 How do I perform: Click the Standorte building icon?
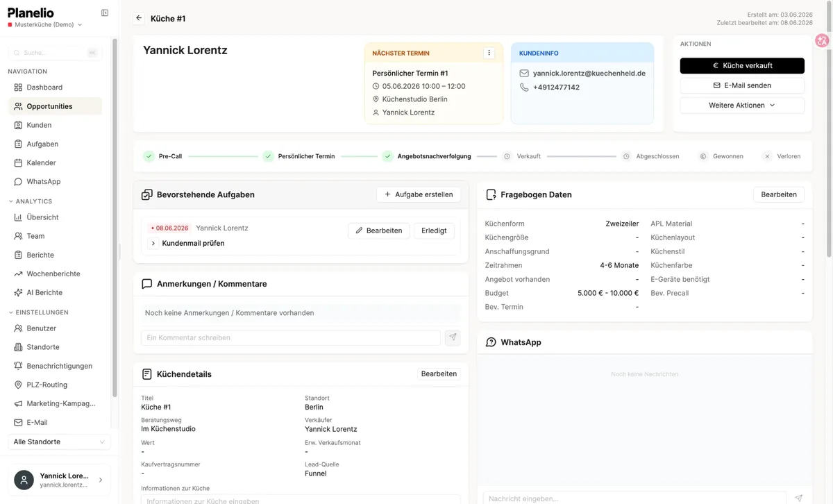pyautogui.click(x=18, y=347)
